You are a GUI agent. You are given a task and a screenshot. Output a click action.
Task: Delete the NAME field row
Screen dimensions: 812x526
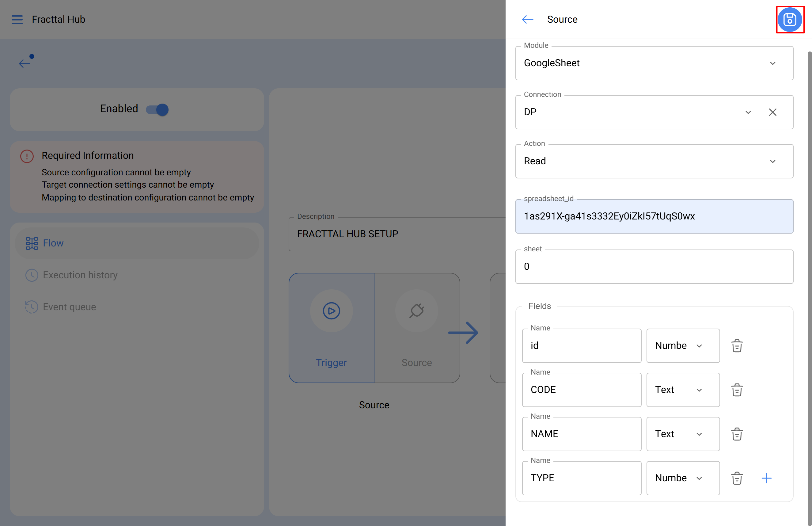click(x=737, y=434)
